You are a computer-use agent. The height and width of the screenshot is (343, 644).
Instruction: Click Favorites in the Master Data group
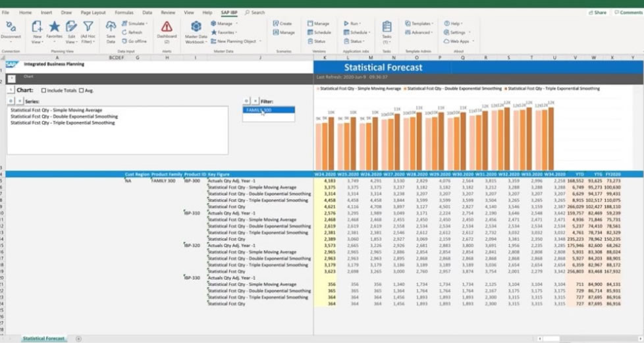tap(223, 32)
